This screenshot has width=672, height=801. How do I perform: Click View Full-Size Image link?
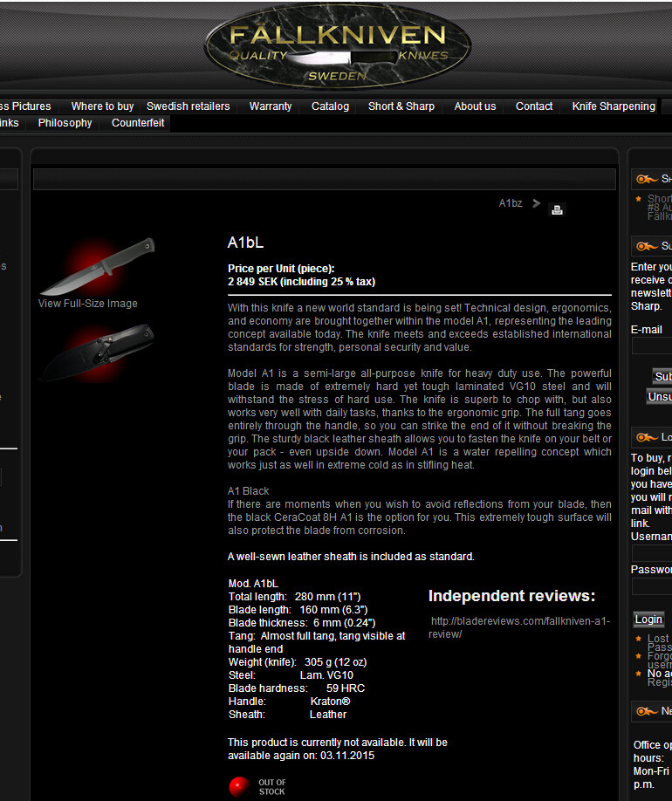click(88, 304)
